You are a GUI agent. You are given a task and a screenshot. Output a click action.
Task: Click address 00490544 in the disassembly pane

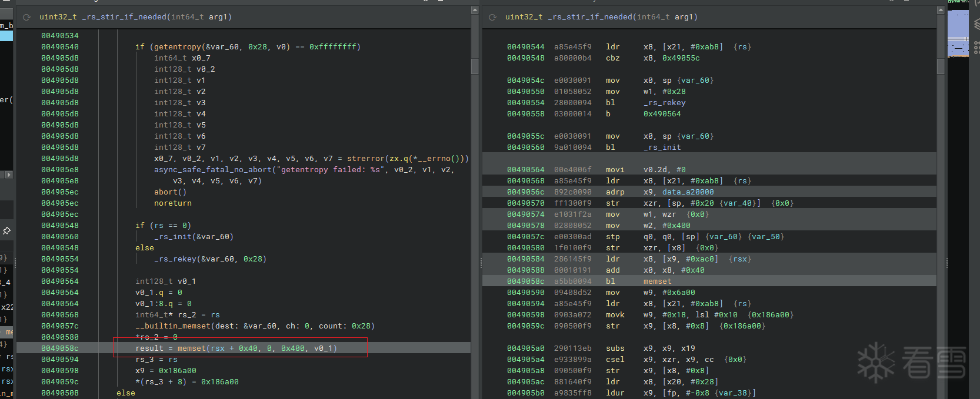pos(526,47)
